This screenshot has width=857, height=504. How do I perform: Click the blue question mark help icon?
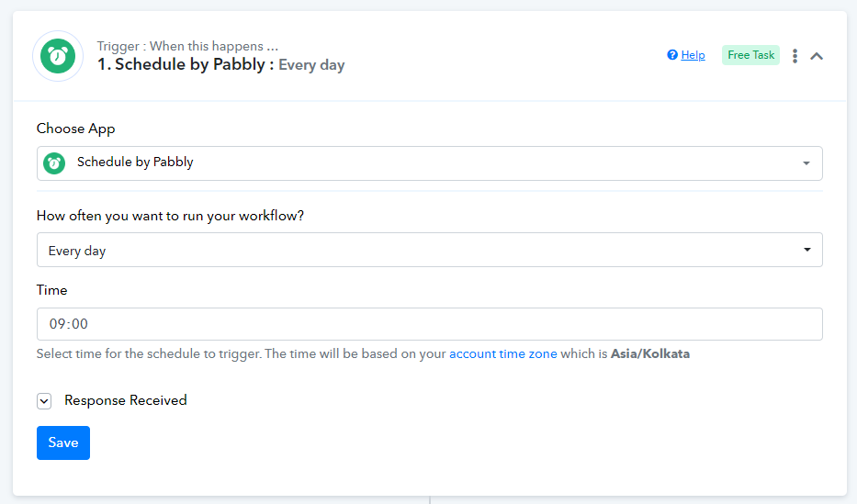click(x=672, y=54)
